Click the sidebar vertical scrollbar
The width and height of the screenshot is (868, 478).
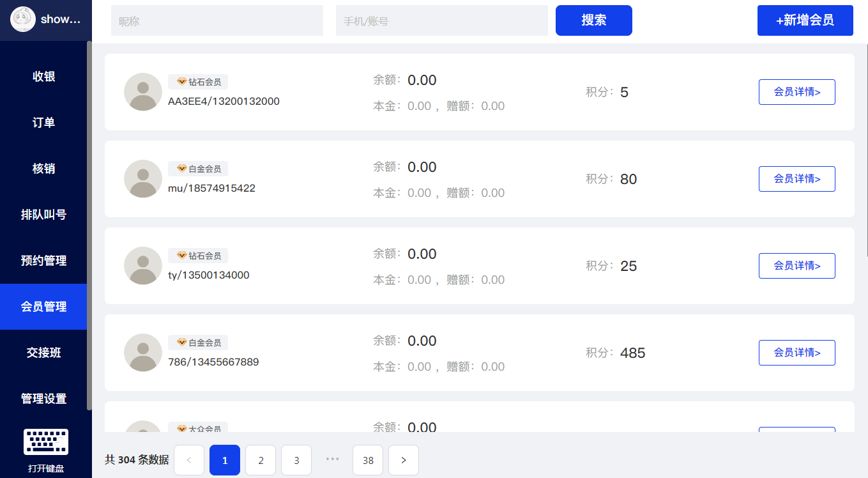click(89, 224)
